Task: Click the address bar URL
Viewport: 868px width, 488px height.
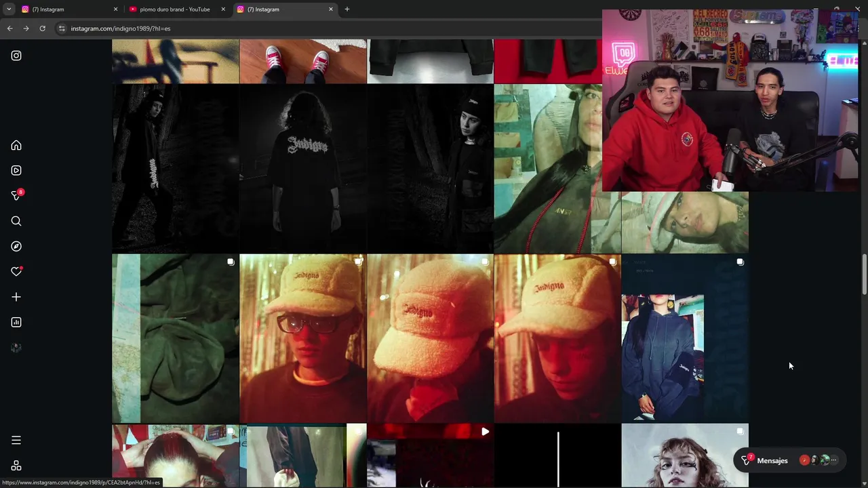Action: [x=121, y=28]
